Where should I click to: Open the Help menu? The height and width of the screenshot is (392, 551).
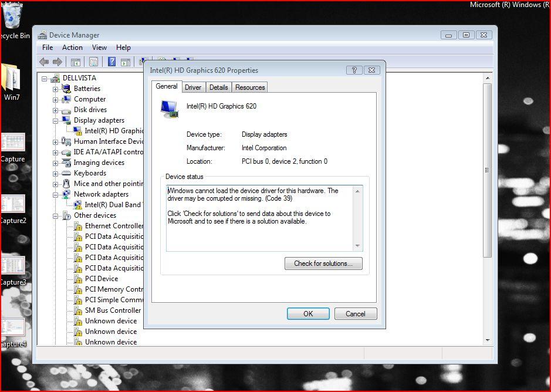click(x=123, y=48)
